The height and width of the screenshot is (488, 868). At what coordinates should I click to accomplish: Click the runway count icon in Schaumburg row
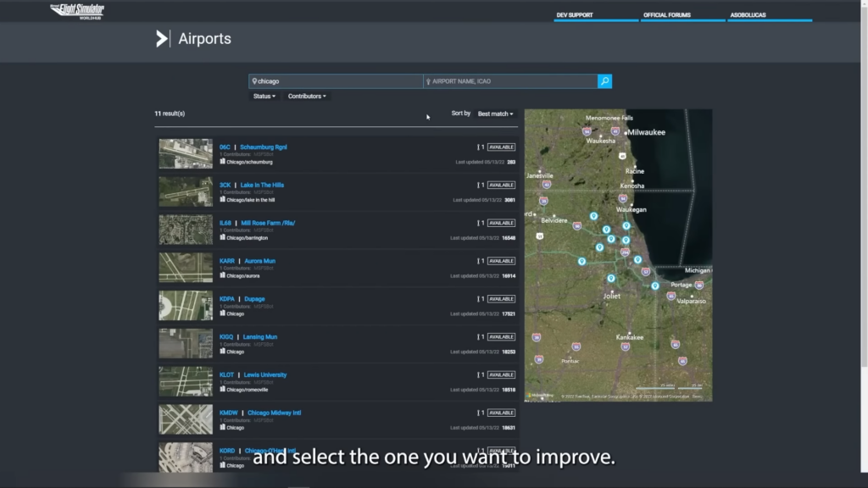478,147
